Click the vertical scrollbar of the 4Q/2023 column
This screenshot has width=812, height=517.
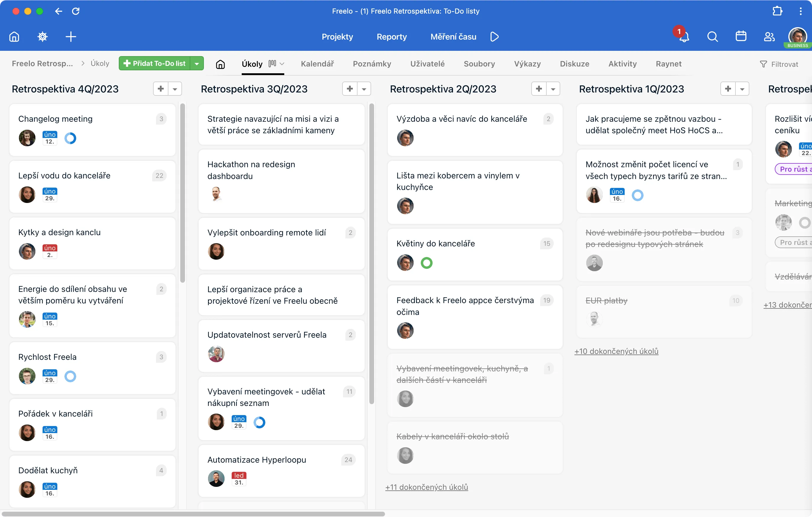[x=182, y=193]
